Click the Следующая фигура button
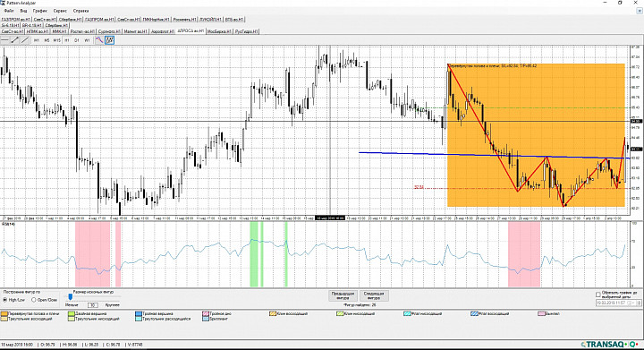This screenshot has width=644, height=350. (x=374, y=295)
